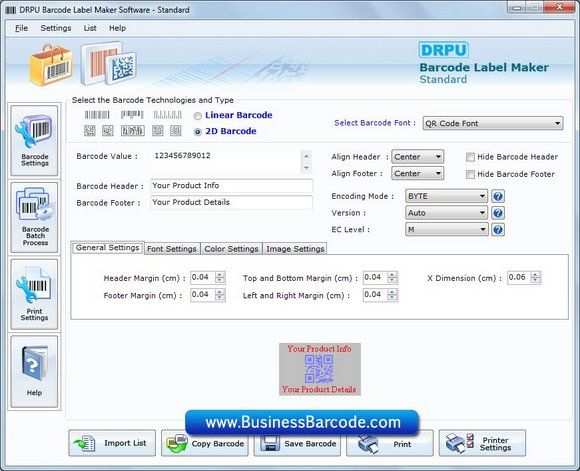Click Header Margin value field
This screenshot has height=471, width=580.
click(x=203, y=277)
